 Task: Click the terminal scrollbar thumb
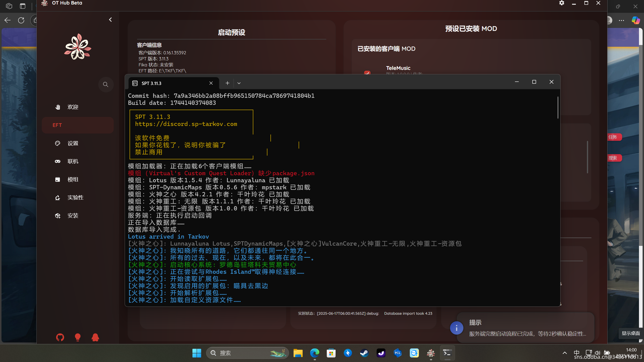click(x=558, y=108)
